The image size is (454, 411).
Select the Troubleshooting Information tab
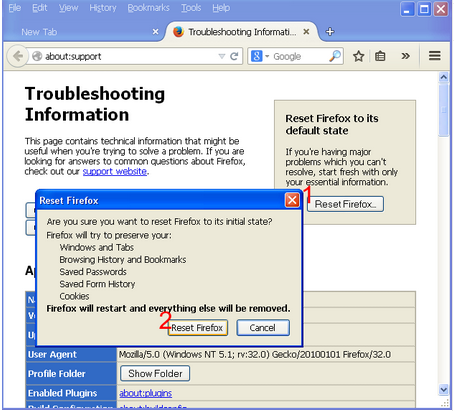[x=242, y=32]
